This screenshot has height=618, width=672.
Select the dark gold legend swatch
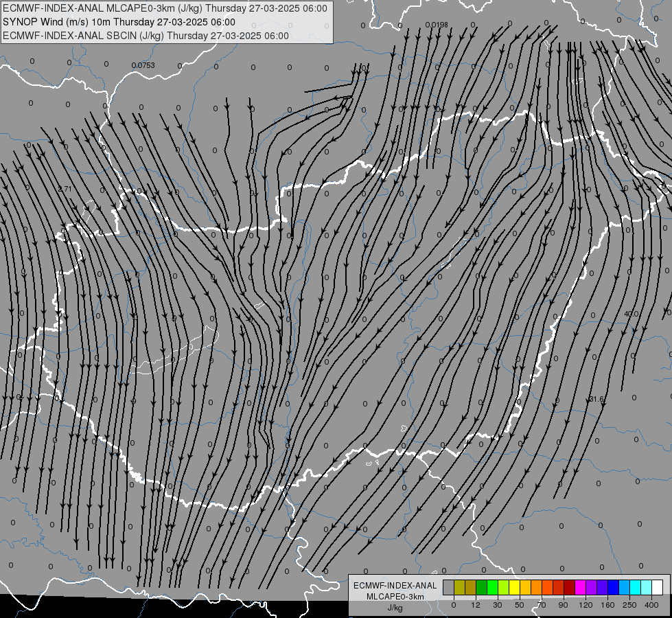[471, 587]
